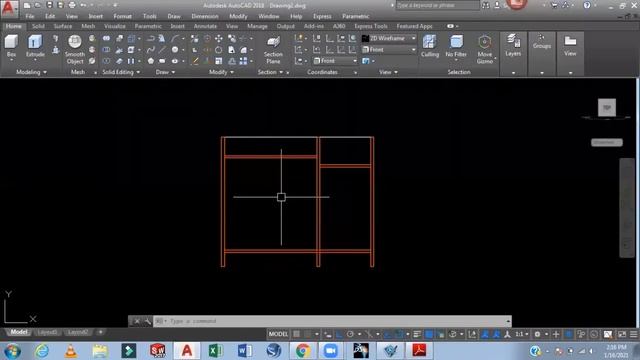This screenshot has width=640, height=360.
Task: Select the Move tool in Modify panel
Action: click(219, 38)
